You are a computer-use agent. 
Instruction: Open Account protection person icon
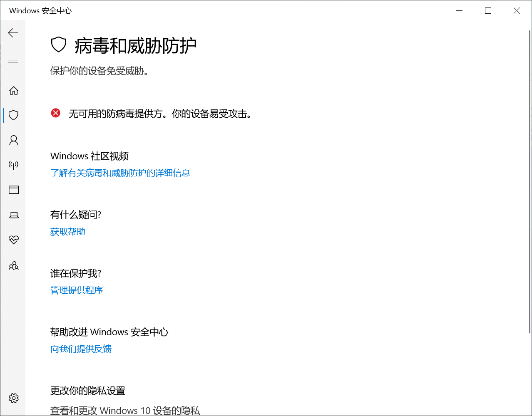pos(14,140)
